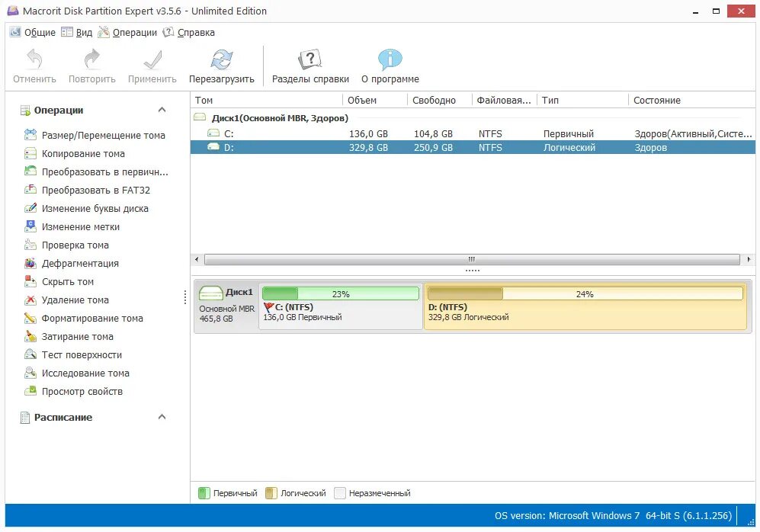Viewport: 760px width, 532px height.
Task: Click the D: (NTFS) label in the disk map
Action: [447, 306]
